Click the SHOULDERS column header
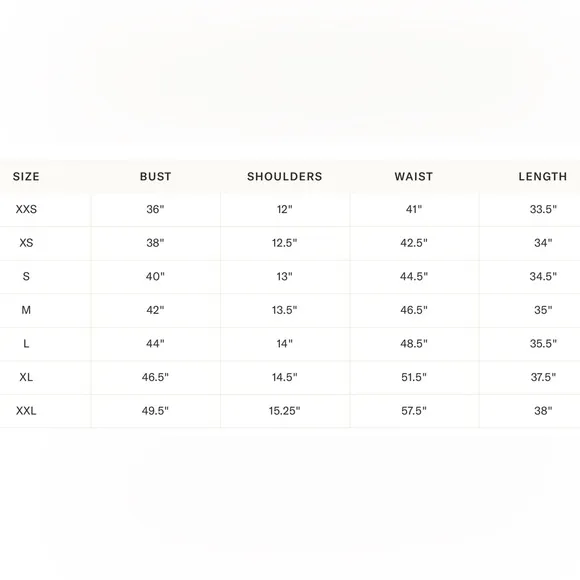580x580 pixels. pyautogui.click(x=284, y=176)
